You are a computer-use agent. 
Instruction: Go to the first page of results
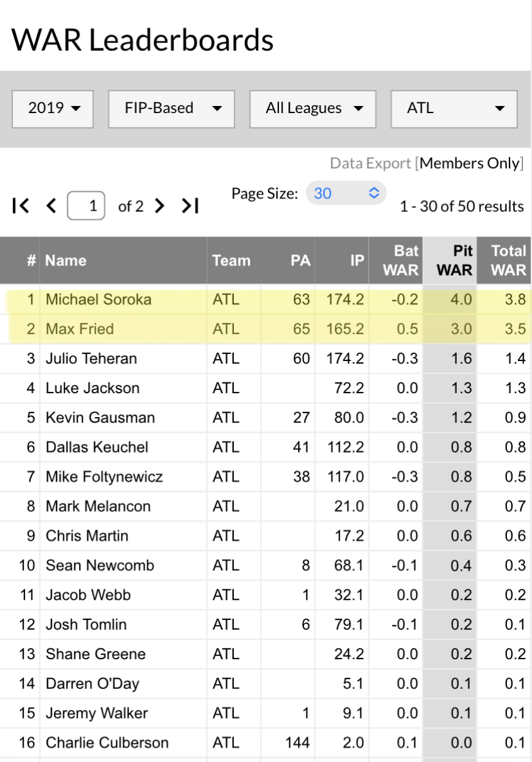tap(21, 206)
